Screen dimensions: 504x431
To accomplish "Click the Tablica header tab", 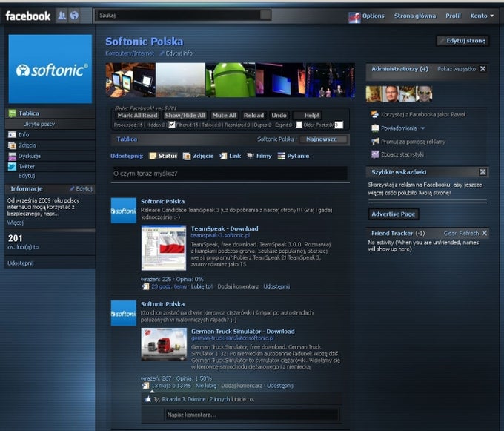I will (127, 139).
